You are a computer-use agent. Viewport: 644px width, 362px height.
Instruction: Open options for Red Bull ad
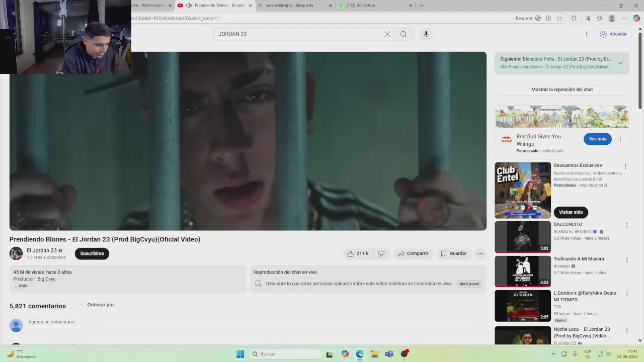tap(620, 139)
